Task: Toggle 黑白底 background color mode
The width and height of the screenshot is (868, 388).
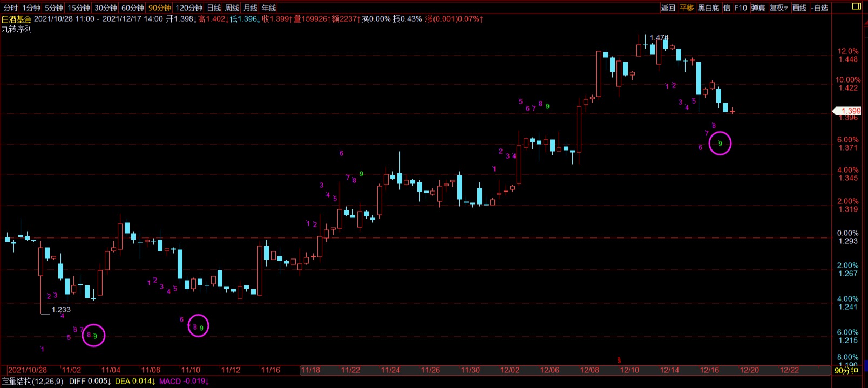Action: [709, 8]
